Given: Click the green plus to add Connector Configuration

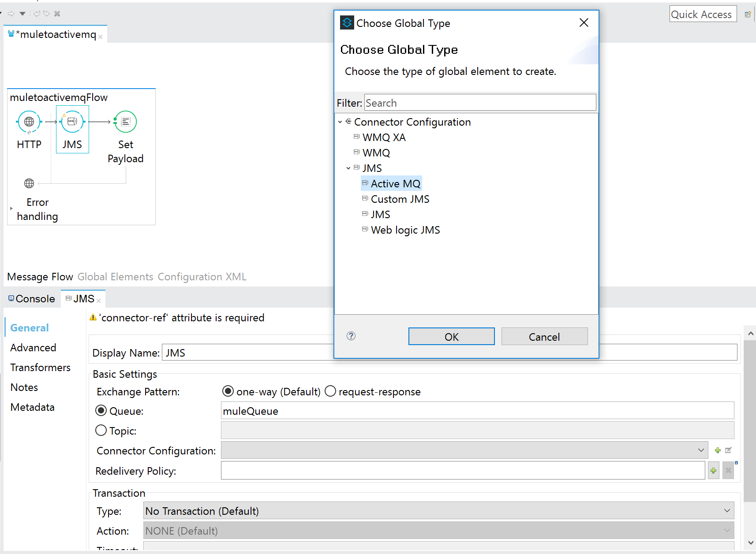Looking at the screenshot, I should 718,450.
